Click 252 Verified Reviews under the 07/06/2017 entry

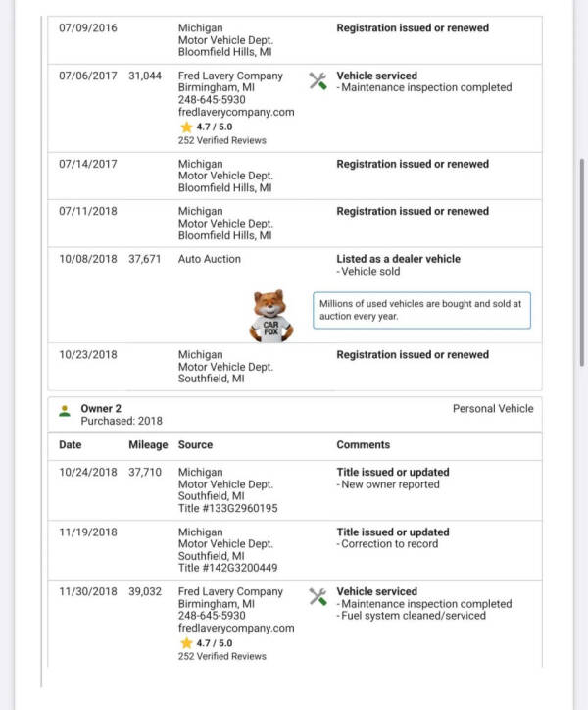221,140
